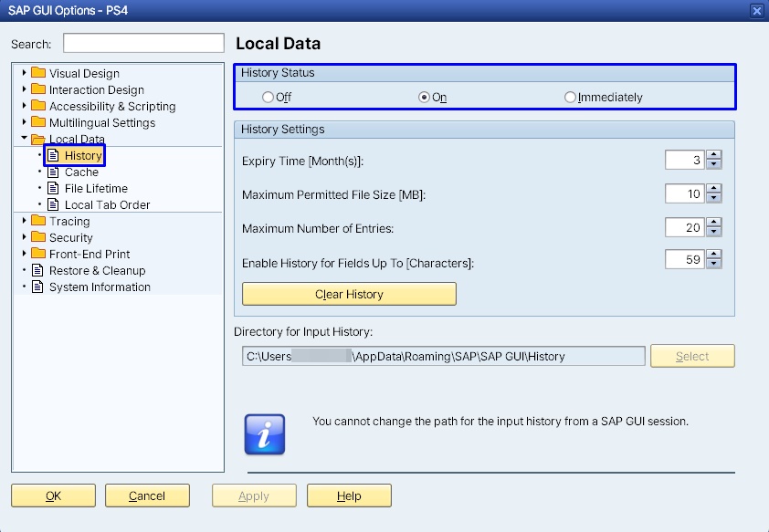Click the Select directory button
The height and width of the screenshot is (532, 769).
692,356
